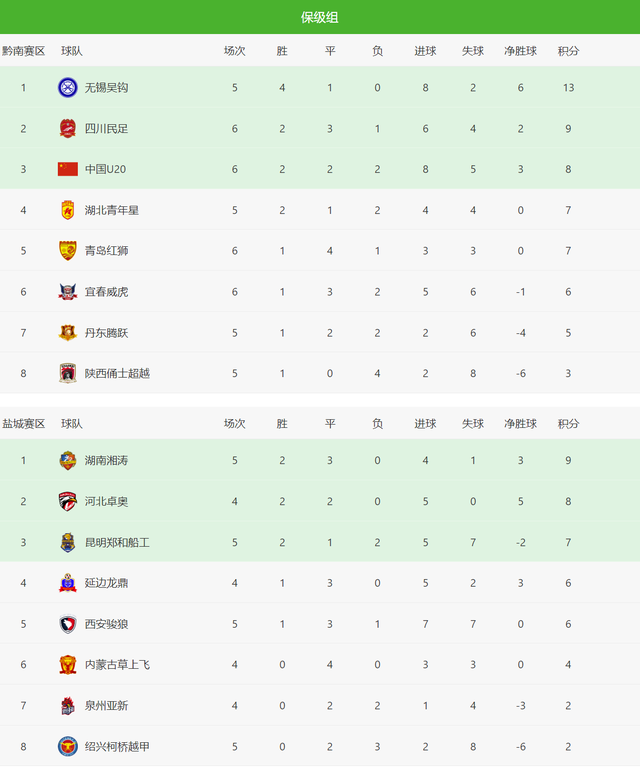Screen dimensions: 640x779
Task: Select the 延边龙鼎 team emblem
Action: coord(68,583)
